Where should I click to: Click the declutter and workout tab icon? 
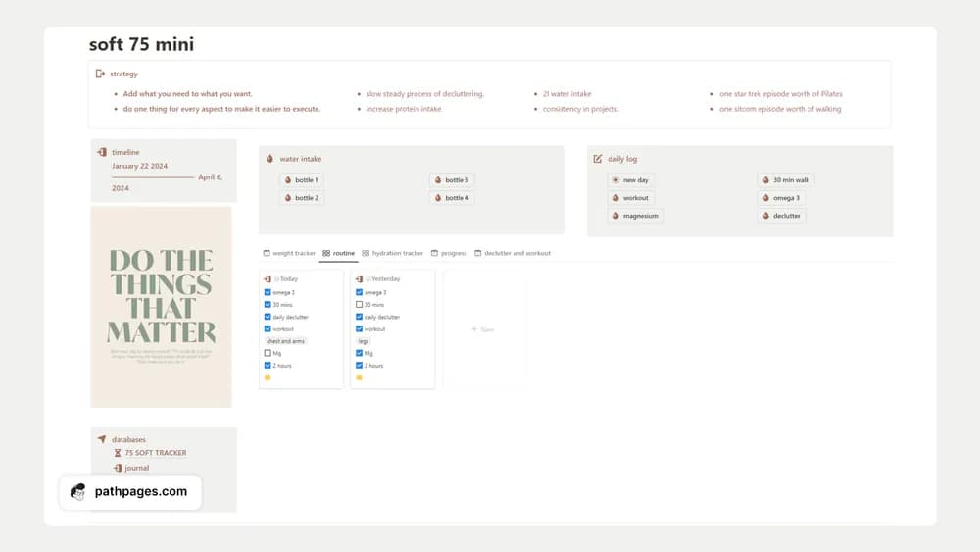(x=477, y=253)
